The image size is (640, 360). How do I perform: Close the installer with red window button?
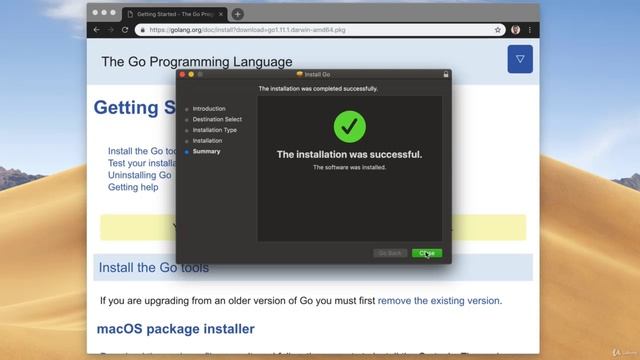[x=182, y=74]
